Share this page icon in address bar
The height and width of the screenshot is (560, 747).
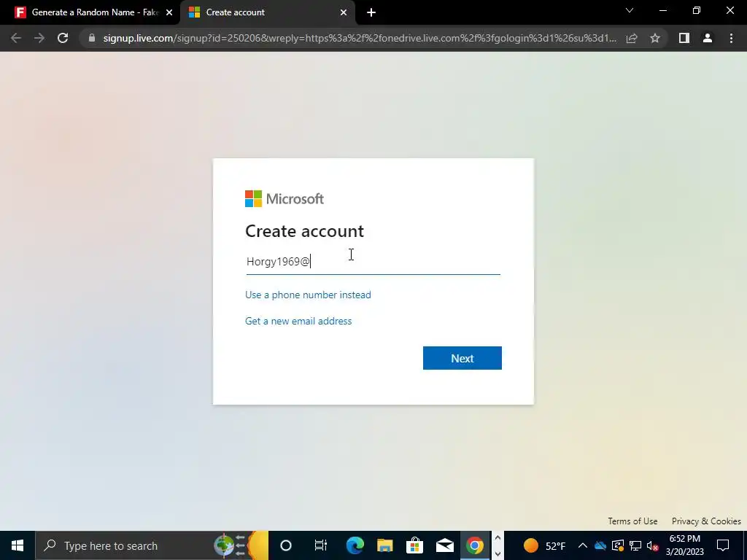pos(632,38)
